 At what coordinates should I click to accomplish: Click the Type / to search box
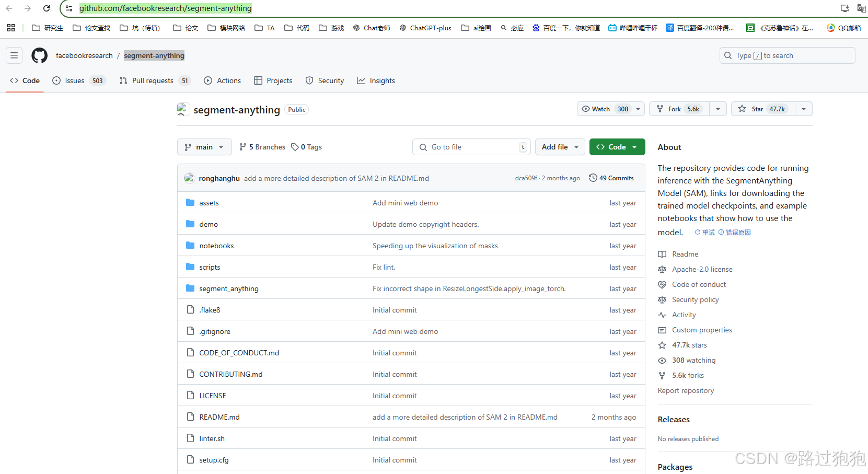click(x=787, y=55)
